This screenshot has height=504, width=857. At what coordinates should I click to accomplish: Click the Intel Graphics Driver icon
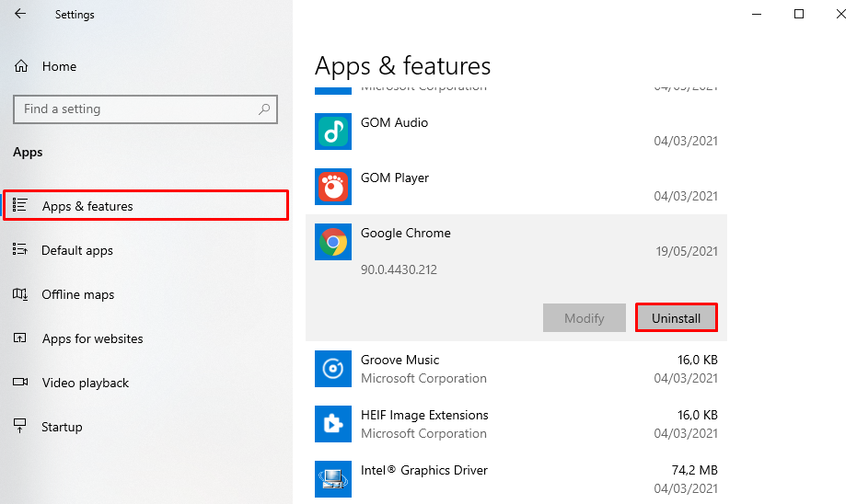click(x=333, y=479)
